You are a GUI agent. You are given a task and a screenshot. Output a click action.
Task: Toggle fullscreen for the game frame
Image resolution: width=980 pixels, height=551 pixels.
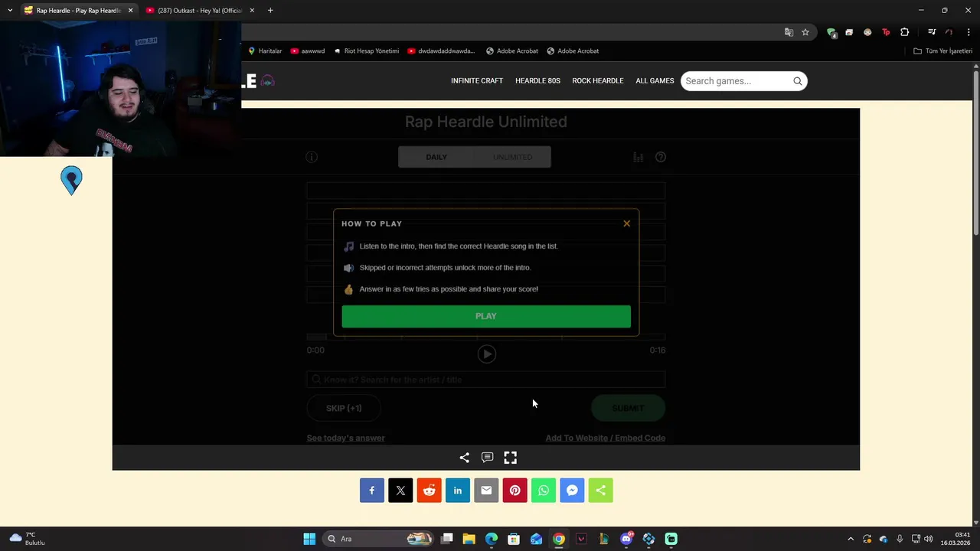[x=510, y=458]
